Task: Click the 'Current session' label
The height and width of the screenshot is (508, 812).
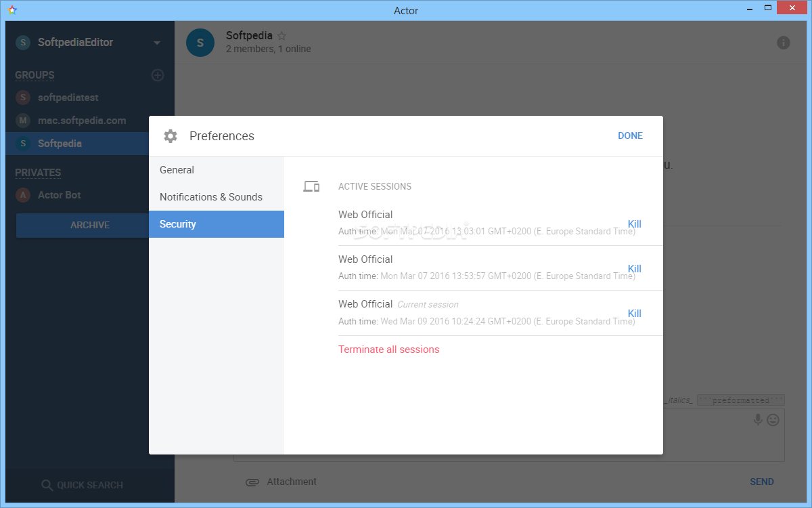Action: point(428,305)
